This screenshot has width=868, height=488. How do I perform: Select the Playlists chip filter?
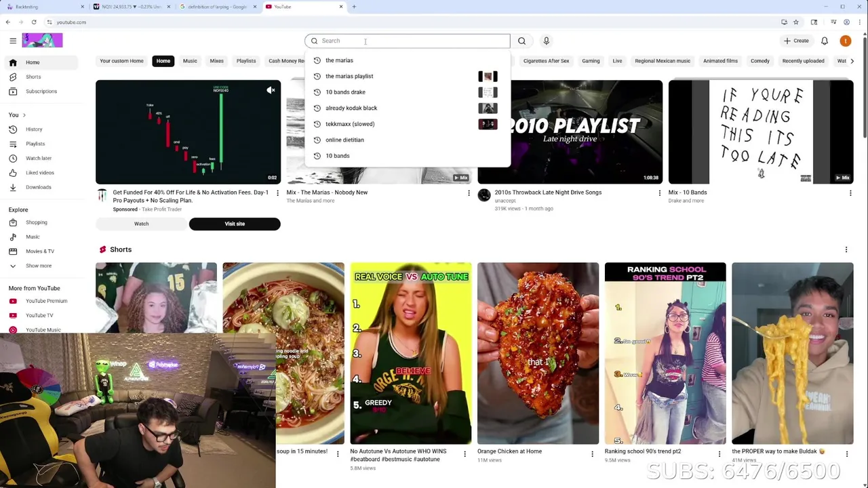tap(246, 61)
